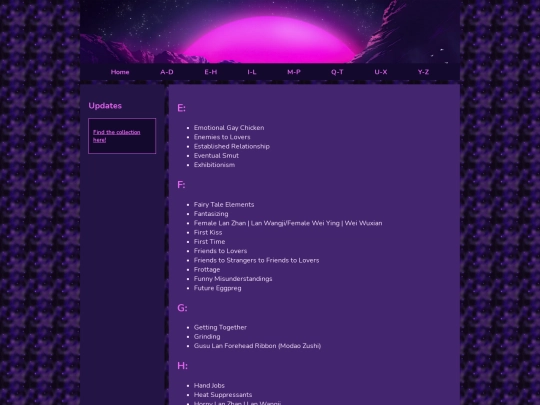Click the Female Lan Zhan pairing entry
The width and height of the screenshot is (540, 405).
tap(288, 223)
